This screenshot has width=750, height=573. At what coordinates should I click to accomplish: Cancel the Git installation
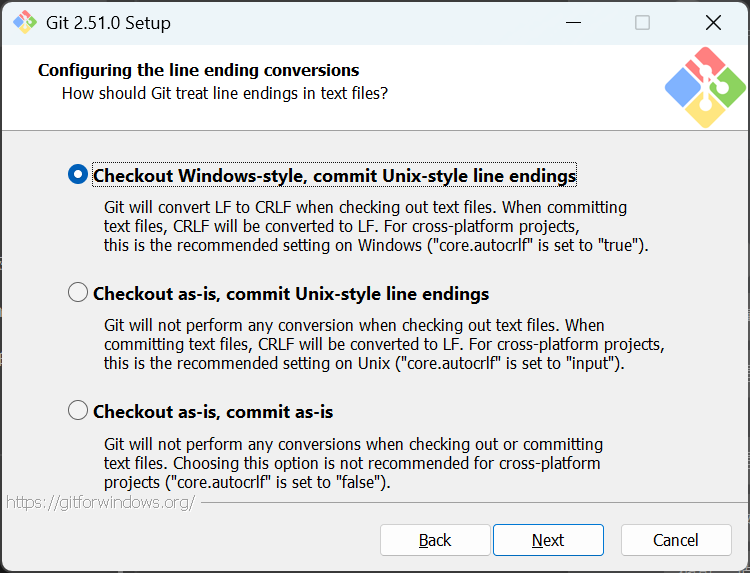pyautogui.click(x=675, y=540)
